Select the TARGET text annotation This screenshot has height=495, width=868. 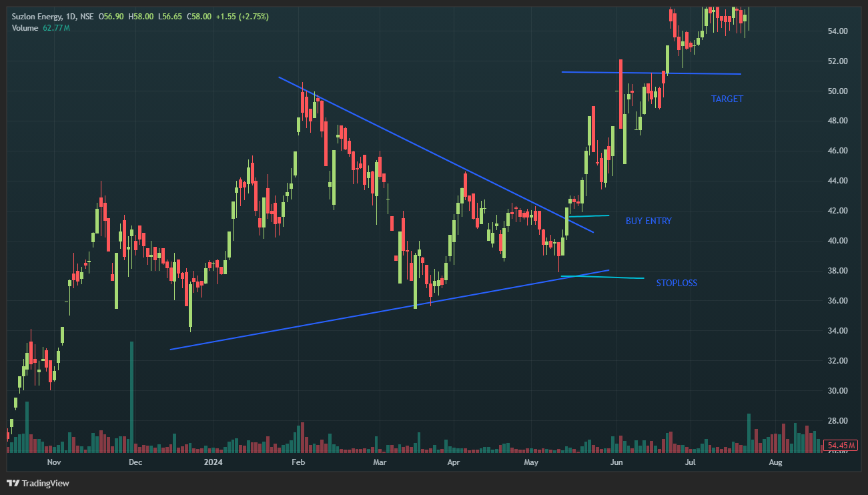[x=727, y=99]
